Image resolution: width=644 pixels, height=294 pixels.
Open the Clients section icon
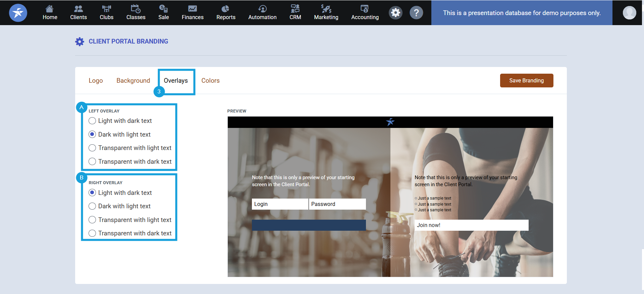[78, 9]
